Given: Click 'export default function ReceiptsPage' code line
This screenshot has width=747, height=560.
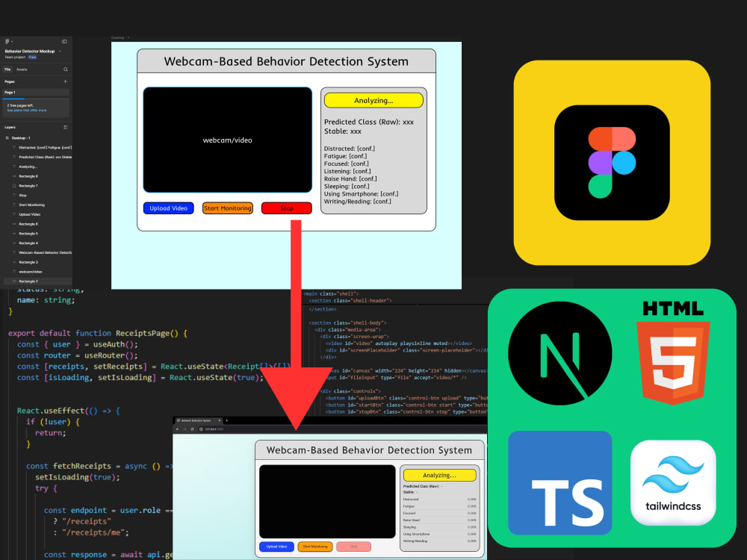Looking at the screenshot, I should (x=98, y=333).
